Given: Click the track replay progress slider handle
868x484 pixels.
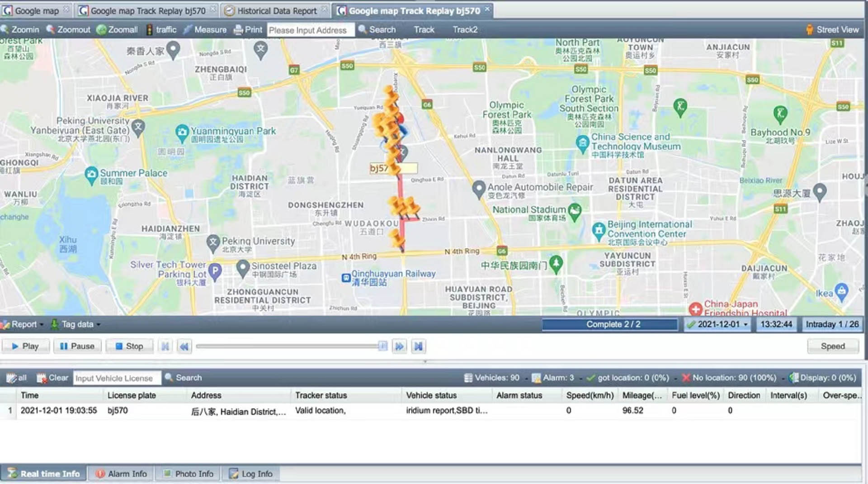Looking at the screenshot, I should coord(382,346).
